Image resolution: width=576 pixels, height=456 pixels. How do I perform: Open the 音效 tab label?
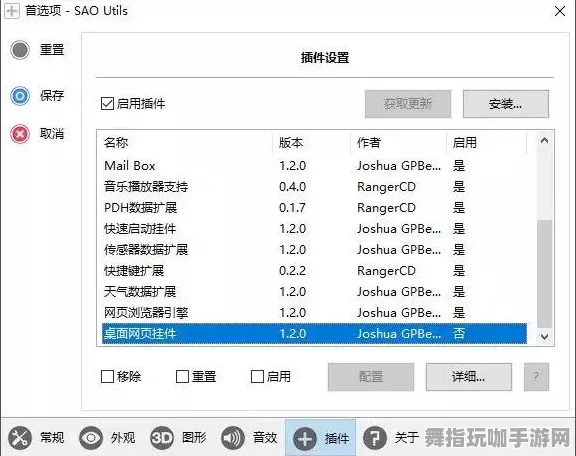point(265,438)
